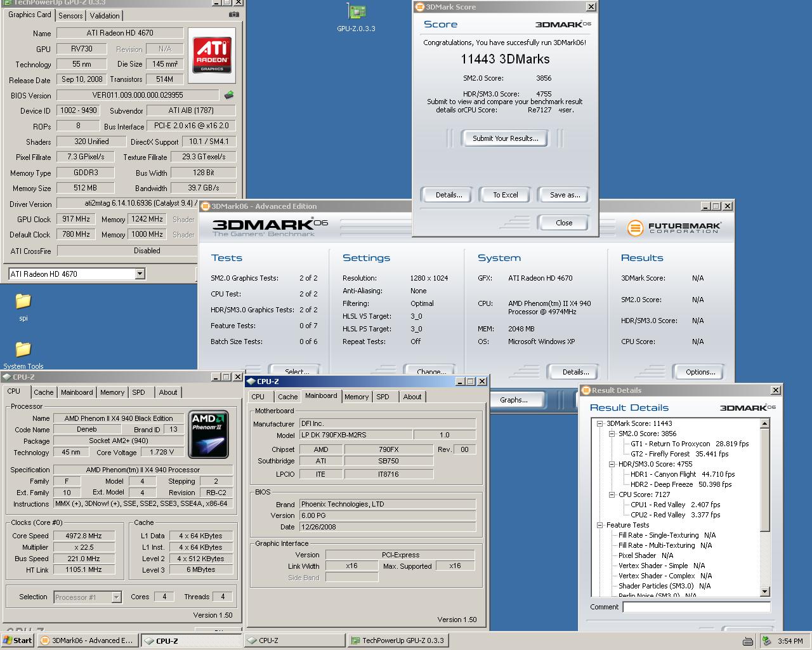Collapse the HDR/SM3.0 Score tree node
812x650 pixels.
pyautogui.click(x=612, y=464)
